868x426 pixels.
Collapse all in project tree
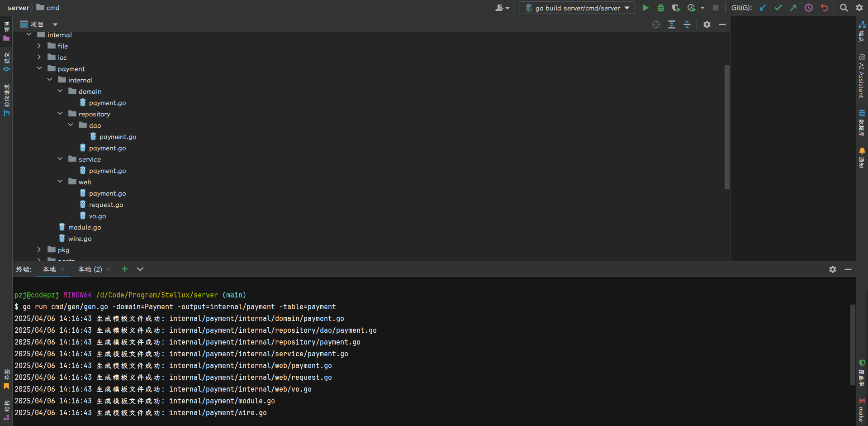pos(687,24)
